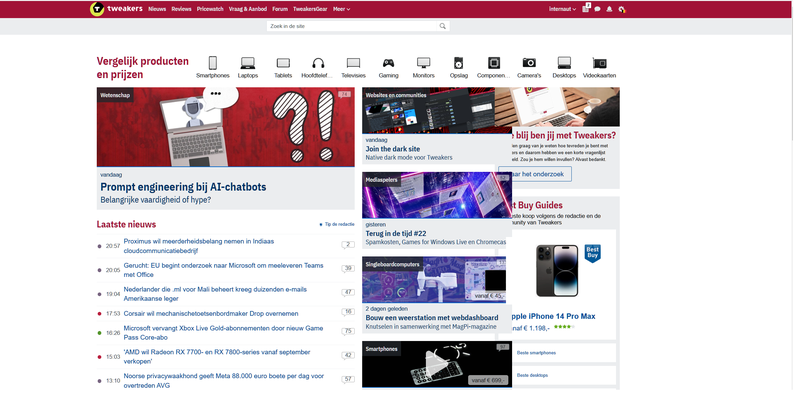Click the Opslag storage icon
The width and height of the screenshot is (800, 415).
pyautogui.click(x=458, y=63)
